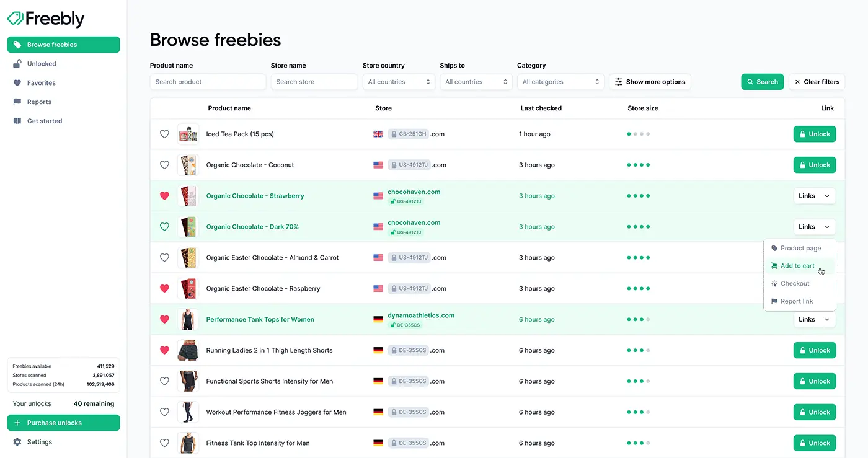868x458 pixels.
Task: Open Favorites via the heart icon
Action: (x=17, y=83)
